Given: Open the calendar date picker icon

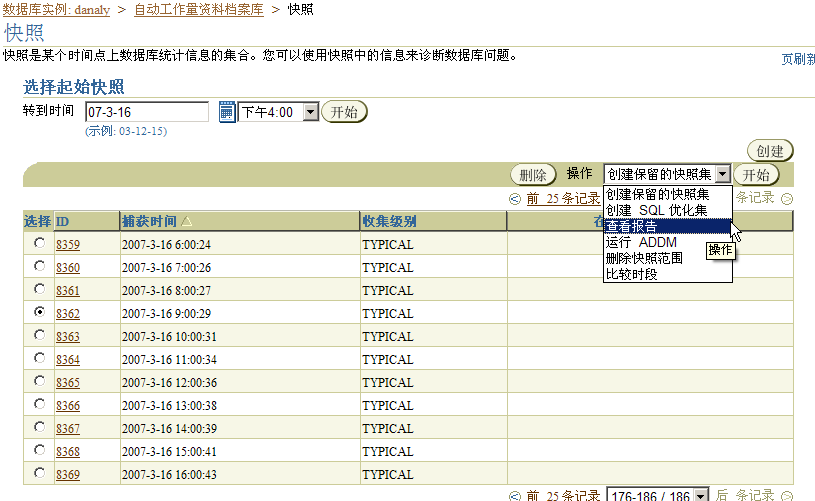Looking at the screenshot, I should [227, 112].
